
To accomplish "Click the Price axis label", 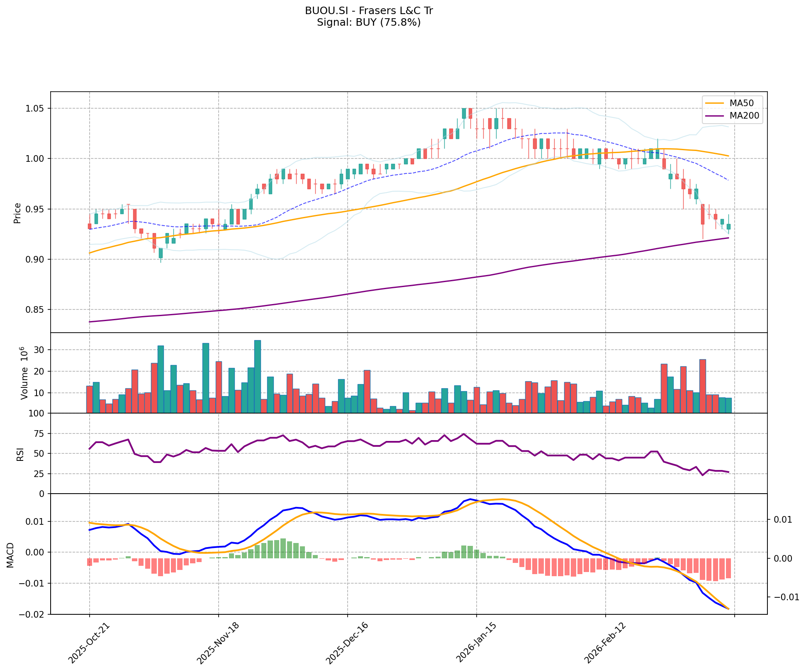I will [x=17, y=213].
